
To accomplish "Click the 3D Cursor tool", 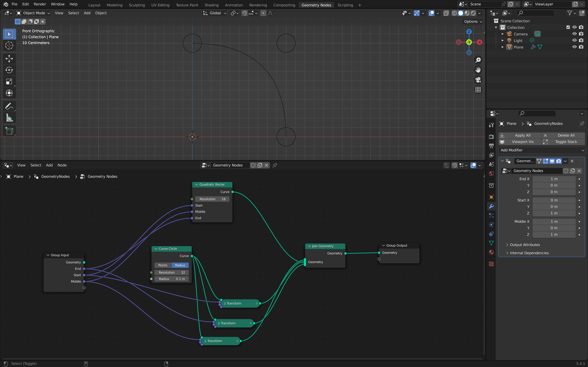I will (x=9, y=45).
